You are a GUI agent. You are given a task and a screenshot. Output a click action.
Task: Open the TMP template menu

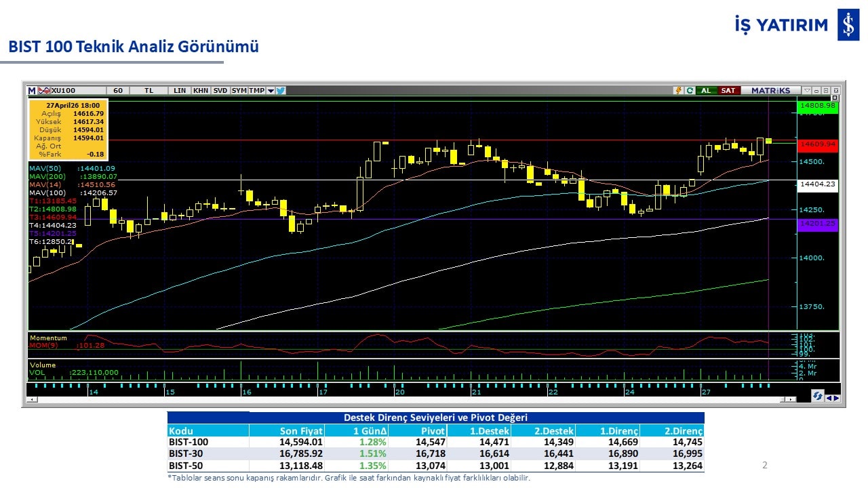pos(256,90)
